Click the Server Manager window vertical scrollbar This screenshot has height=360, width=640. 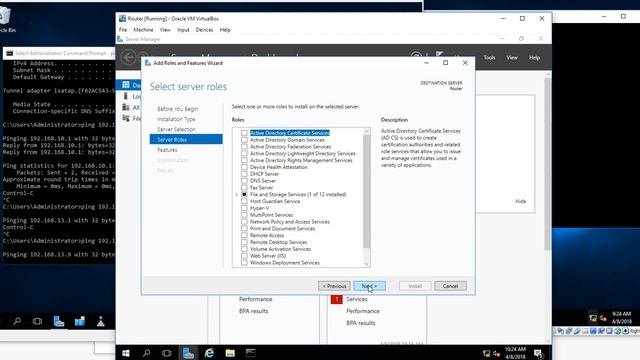[x=548, y=163]
